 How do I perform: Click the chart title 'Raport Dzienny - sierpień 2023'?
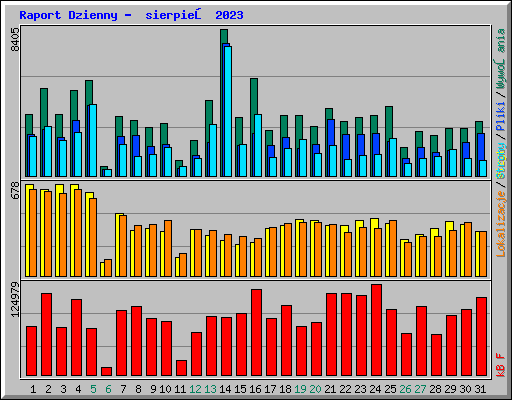click(x=131, y=15)
